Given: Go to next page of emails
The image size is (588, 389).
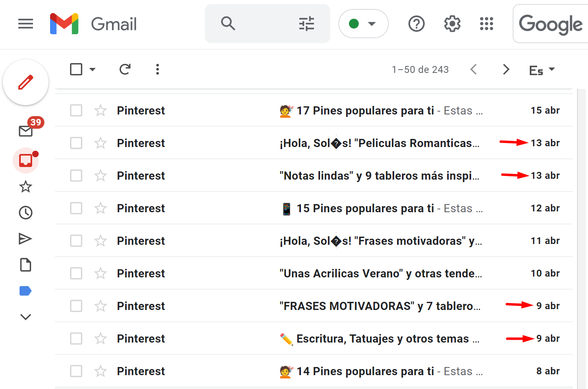Looking at the screenshot, I should [x=506, y=69].
